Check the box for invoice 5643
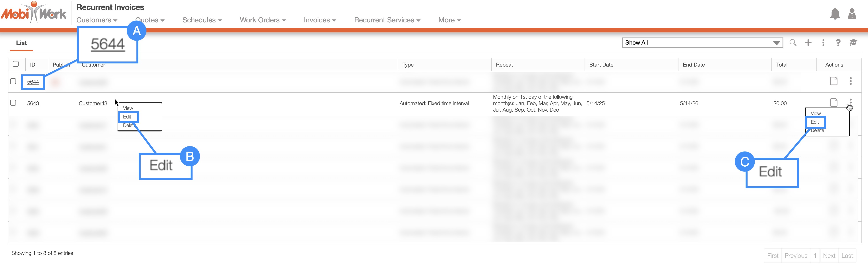This screenshot has width=868, height=268. tap(13, 103)
